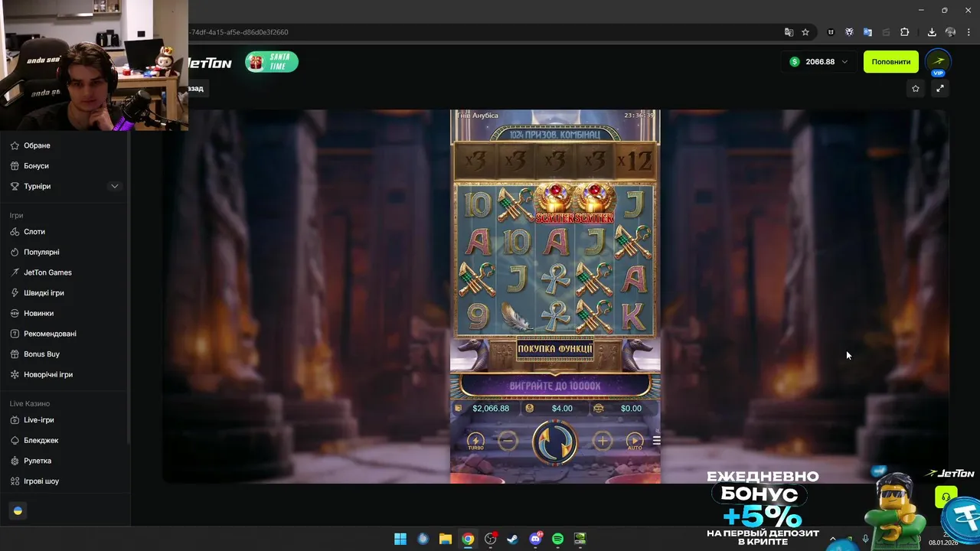Image resolution: width=980 pixels, height=551 pixels.
Task: Increase bet with plus button
Action: pos(603,441)
